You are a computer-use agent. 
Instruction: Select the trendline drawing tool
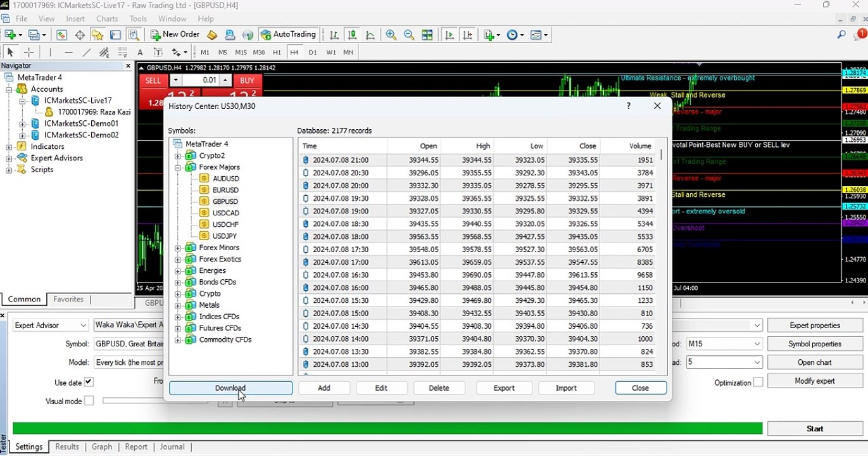87,53
